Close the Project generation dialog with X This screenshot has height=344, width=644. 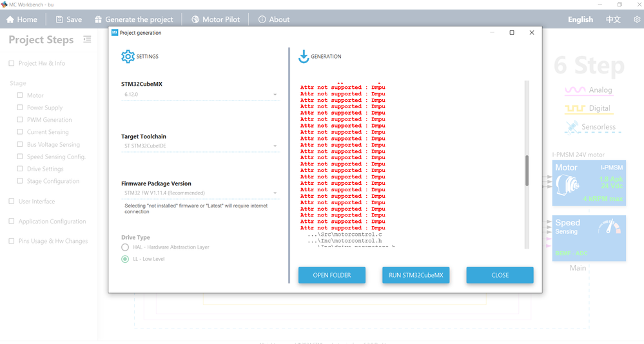pos(532,32)
